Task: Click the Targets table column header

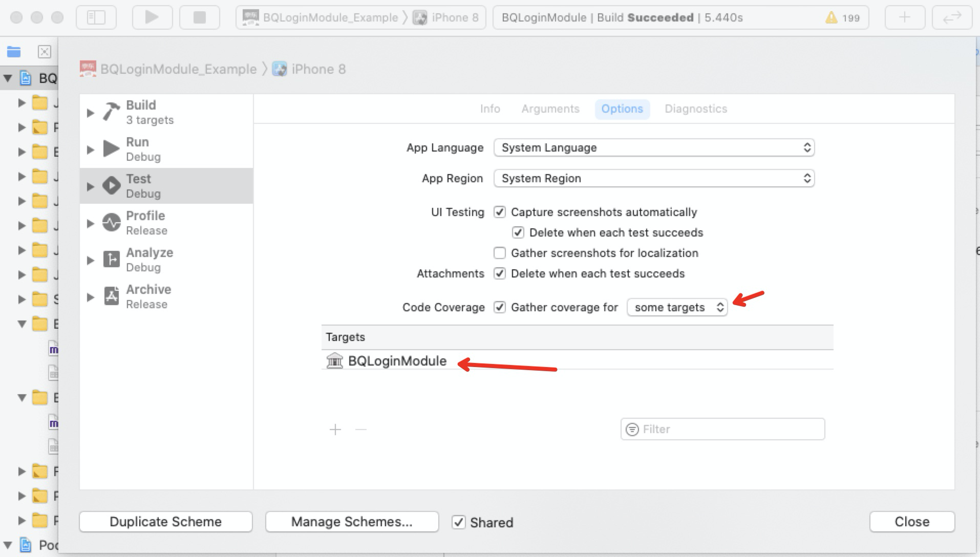Action: pyautogui.click(x=577, y=337)
